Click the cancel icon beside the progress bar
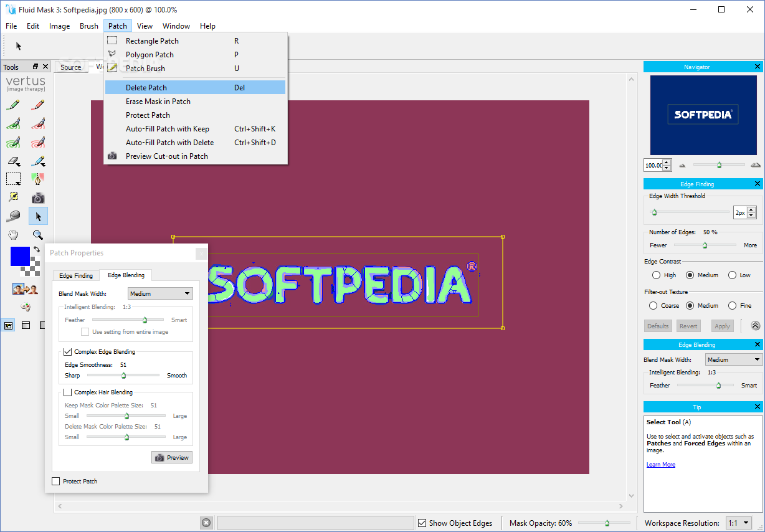This screenshot has width=765, height=532. [x=207, y=523]
